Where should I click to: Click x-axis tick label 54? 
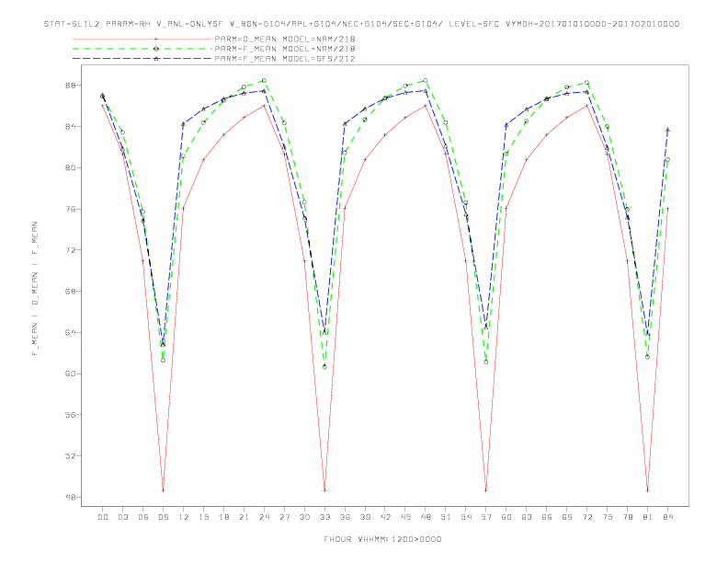[x=466, y=517]
